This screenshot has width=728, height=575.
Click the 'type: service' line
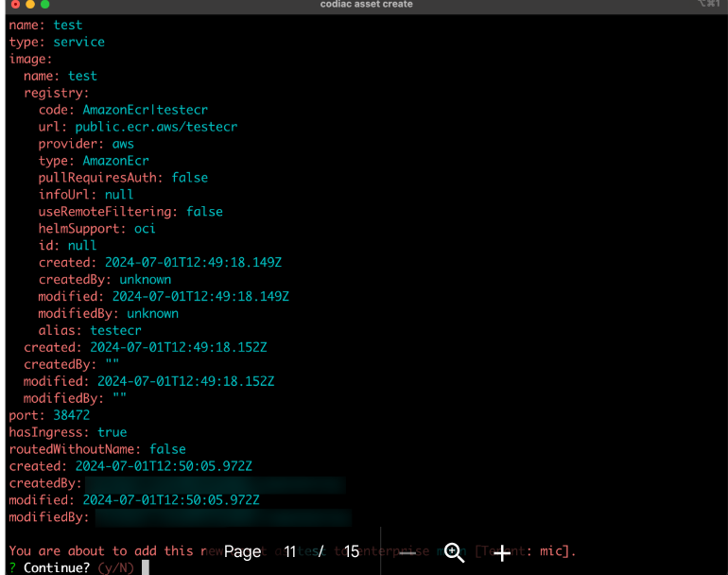pos(57,42)
